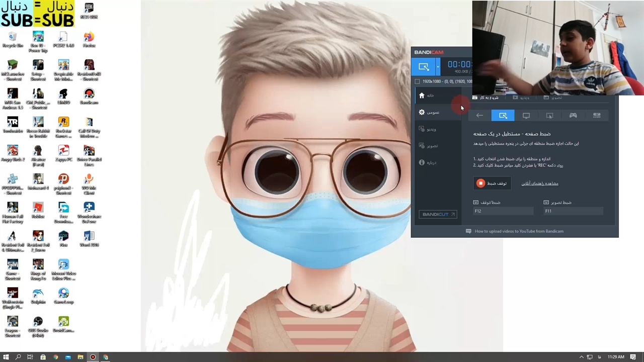Click the BANDICUT button
This screenshot has width=644, height=362.
tap(438, 214)
